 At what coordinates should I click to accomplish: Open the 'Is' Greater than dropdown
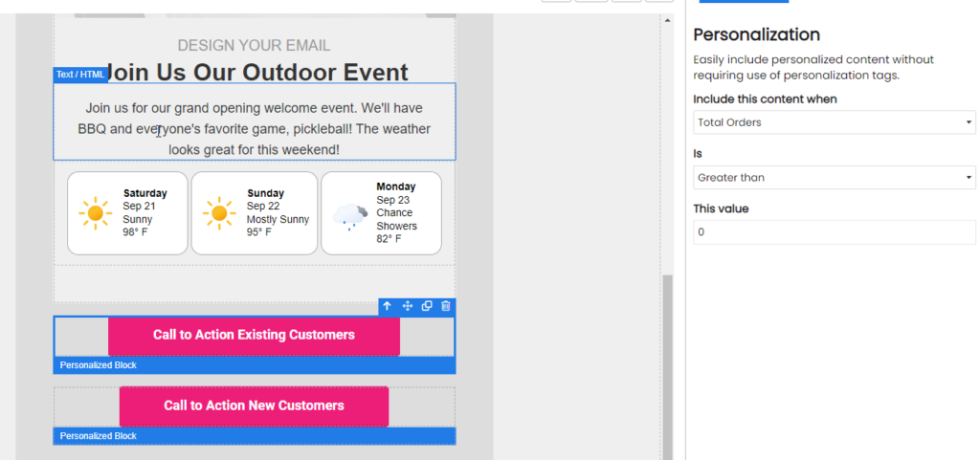834,177
